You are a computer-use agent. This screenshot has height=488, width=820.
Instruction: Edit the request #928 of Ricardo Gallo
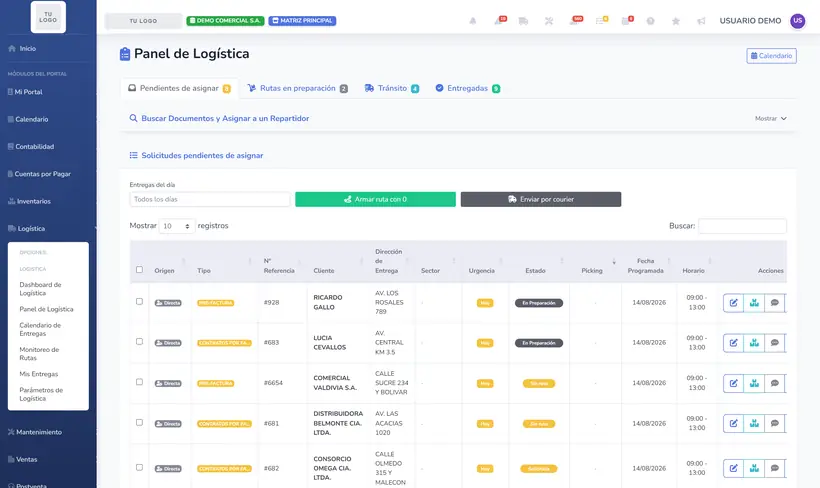pos(733,303)
